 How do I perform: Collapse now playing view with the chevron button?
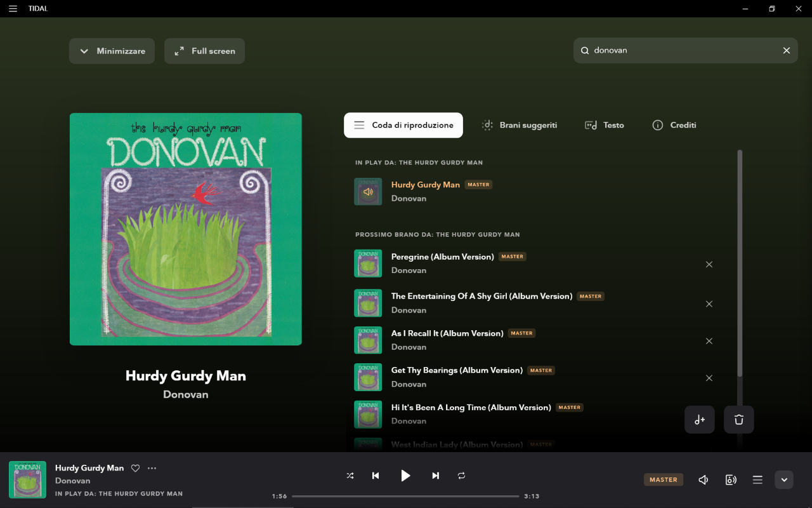[x=784, y=479]
